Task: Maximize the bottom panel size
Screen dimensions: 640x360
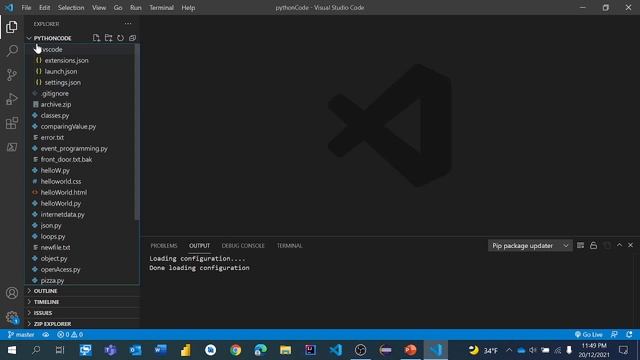Action: pos(619,245)
